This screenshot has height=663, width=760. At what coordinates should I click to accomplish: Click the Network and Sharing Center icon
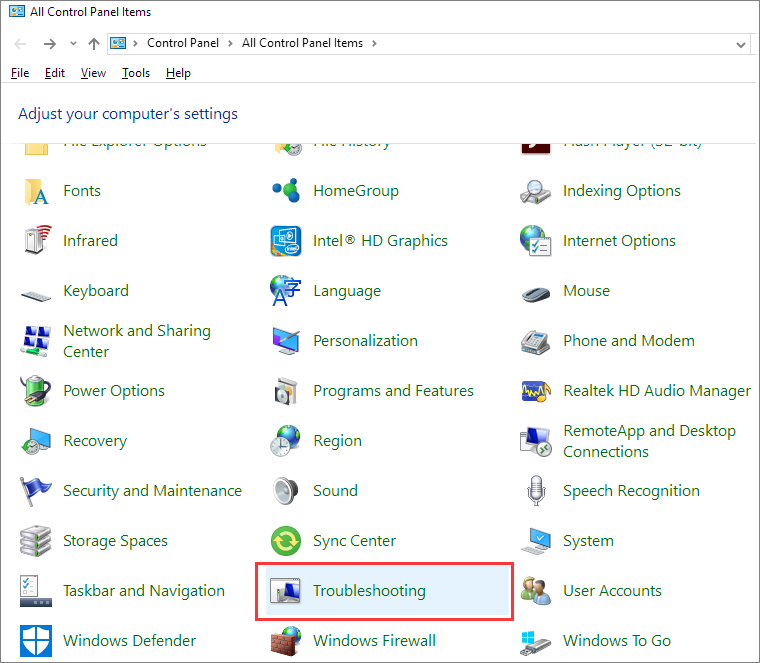click(x=36, y=341)
